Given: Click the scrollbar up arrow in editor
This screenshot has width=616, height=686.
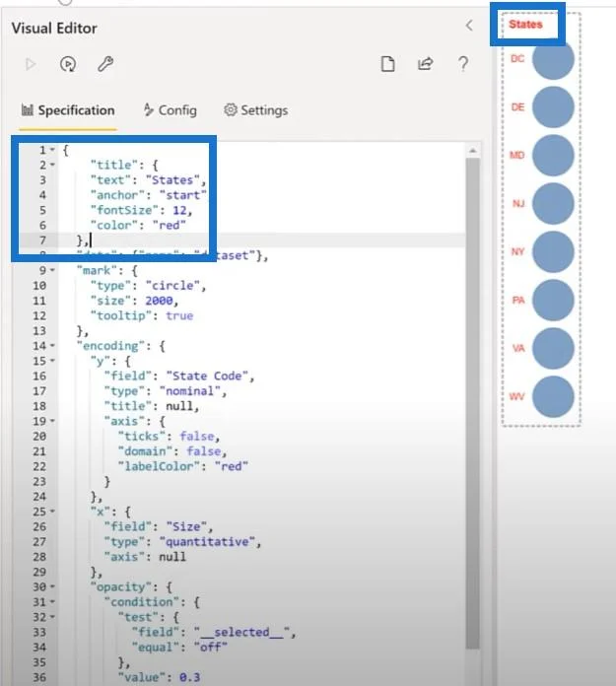Looking at the screenshot, I should pyautogui.click(x=472, y=151).
